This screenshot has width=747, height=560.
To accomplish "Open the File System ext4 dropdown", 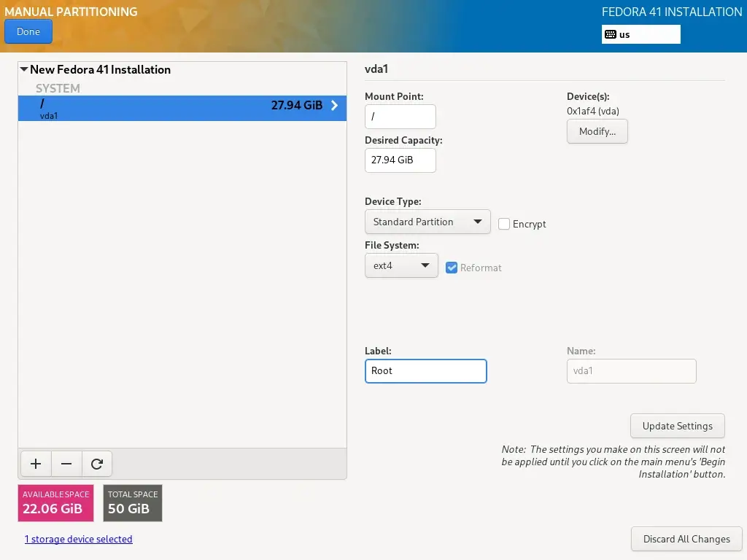I will [x=400, y=266].
